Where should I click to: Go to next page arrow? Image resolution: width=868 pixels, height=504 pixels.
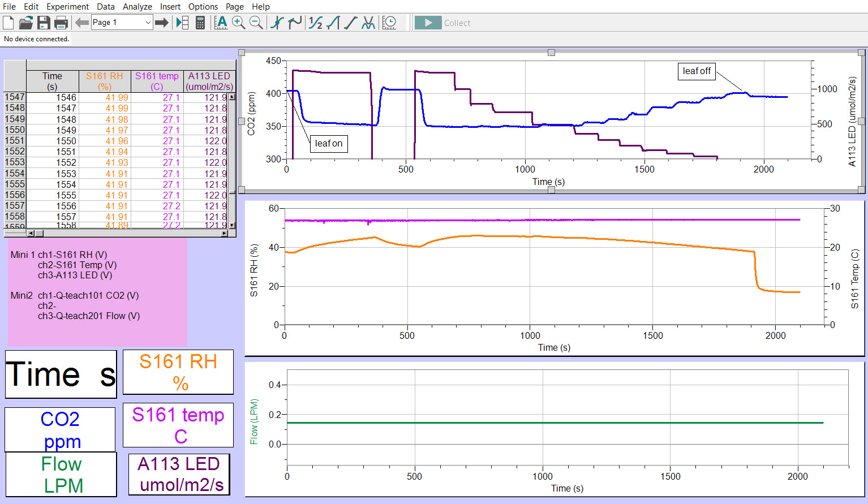162,23
